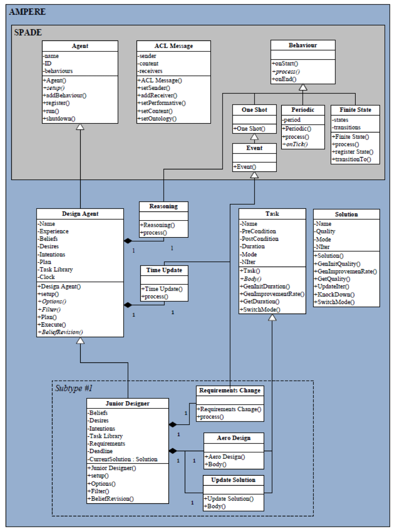Click the -Deadline attribute in Junior Designer
394x532 pixels.
(x=100, y=451)
